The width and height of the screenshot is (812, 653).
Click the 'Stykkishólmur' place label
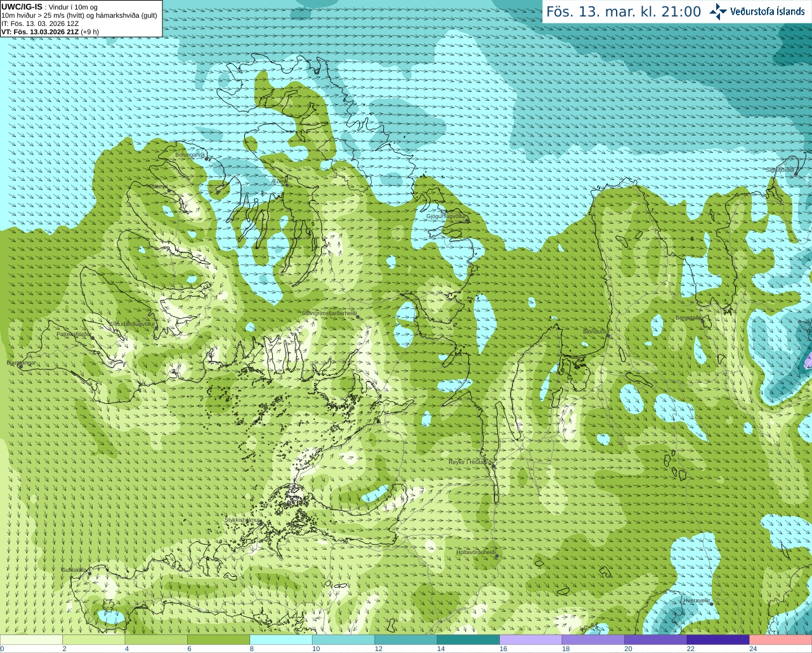[242, 520]
